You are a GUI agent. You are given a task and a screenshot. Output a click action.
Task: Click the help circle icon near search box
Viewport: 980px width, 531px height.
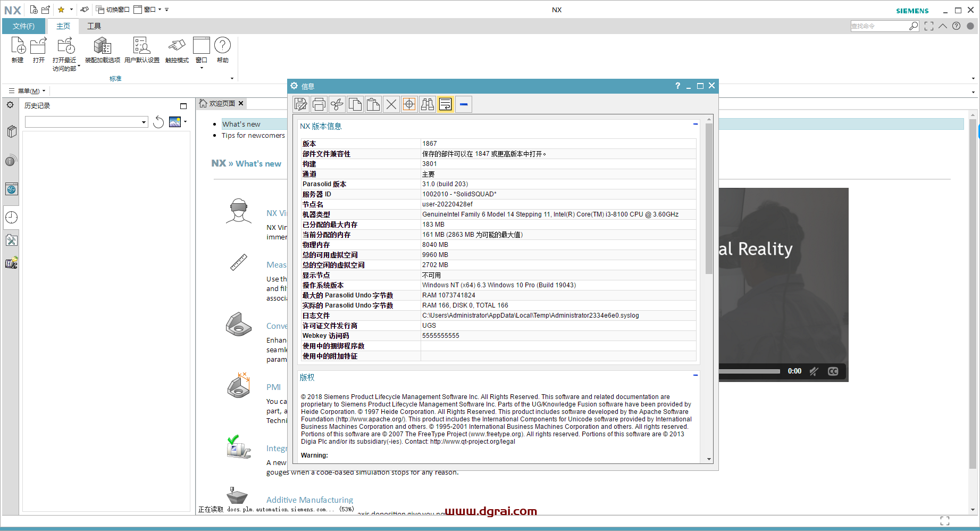pos(957,26)
